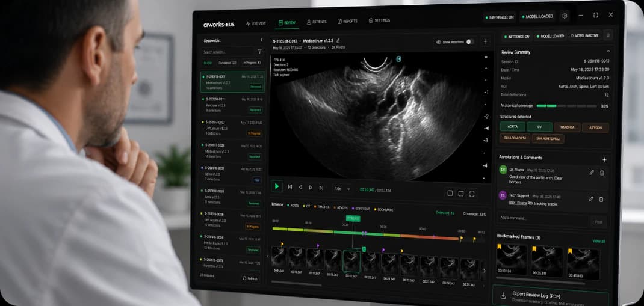
Task: Toggle the Show detections switch
Action: pos(470,42)
